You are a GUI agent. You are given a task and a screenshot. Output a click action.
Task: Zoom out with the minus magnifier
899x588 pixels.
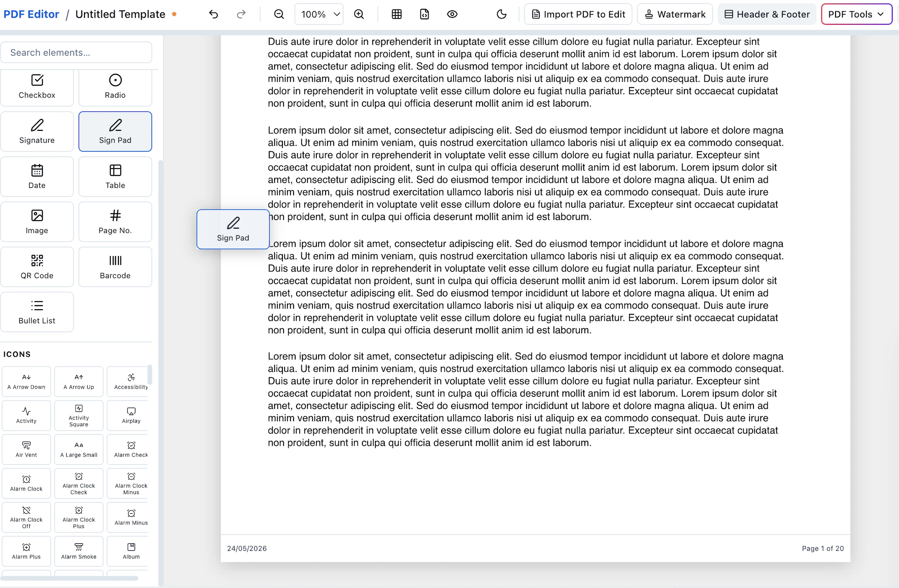pyautogui.click(x=279, y=14)
